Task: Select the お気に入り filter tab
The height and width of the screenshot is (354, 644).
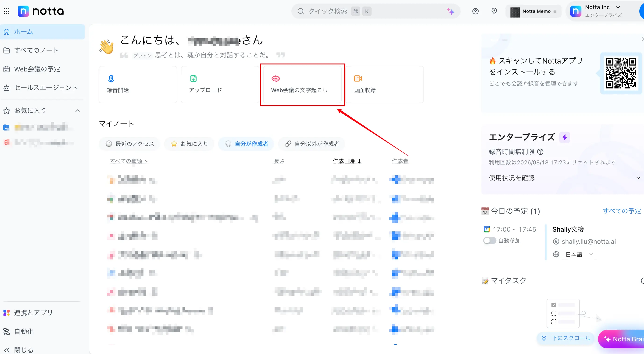Action: coord(189,144)
